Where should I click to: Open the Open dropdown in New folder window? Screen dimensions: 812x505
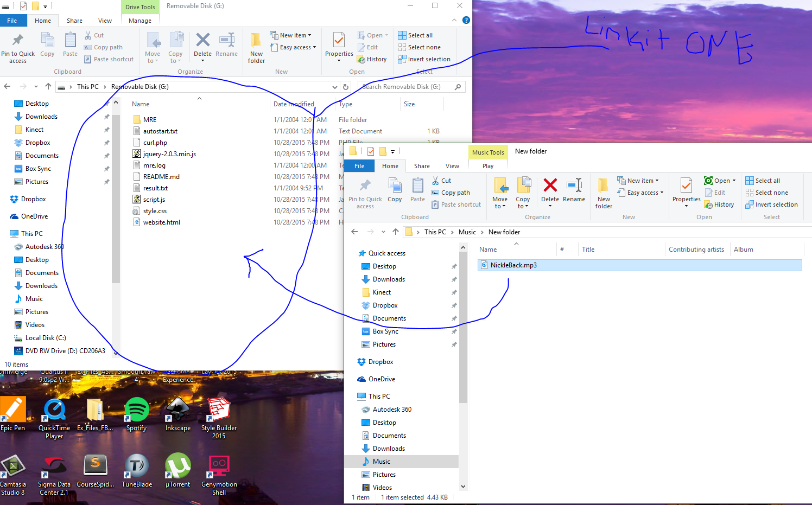point(720,181)
